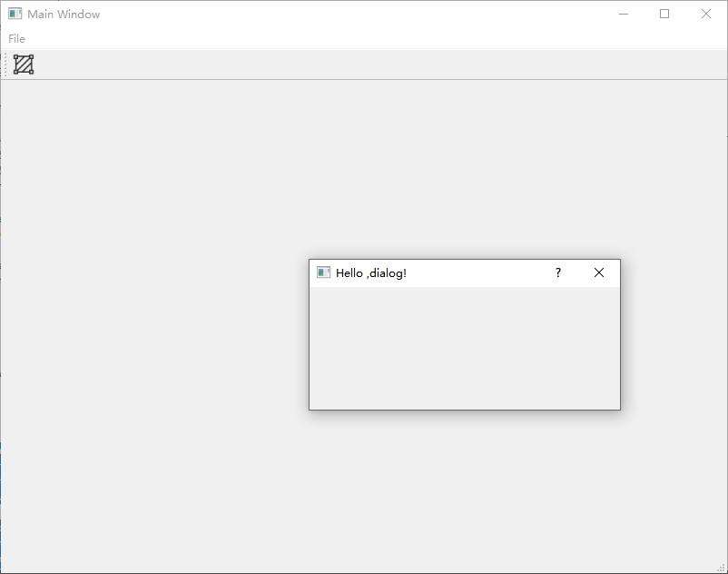Close the Hello ,dialog! dialog

click(599, 272)
